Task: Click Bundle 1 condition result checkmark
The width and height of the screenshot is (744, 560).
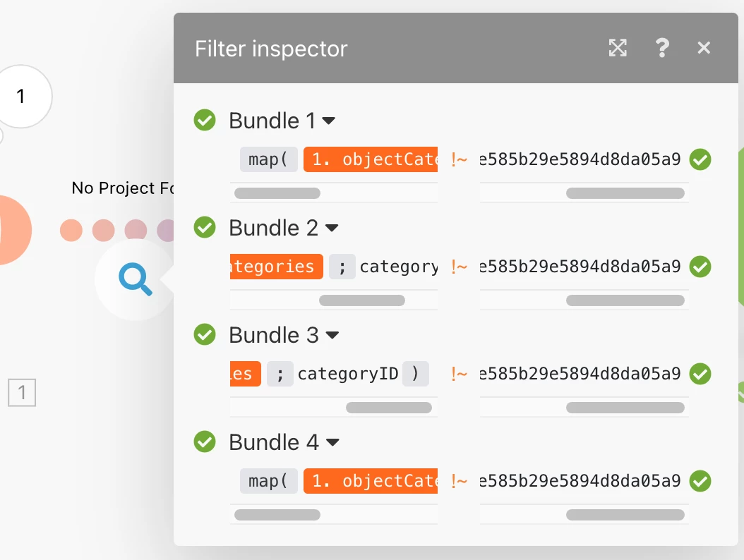Action: (x=700, y=159)
